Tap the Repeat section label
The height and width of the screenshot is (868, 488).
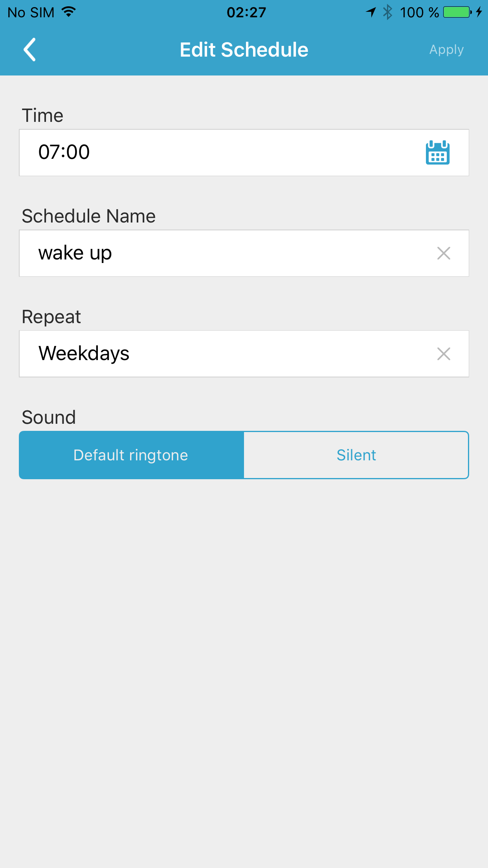pos(51,316)
